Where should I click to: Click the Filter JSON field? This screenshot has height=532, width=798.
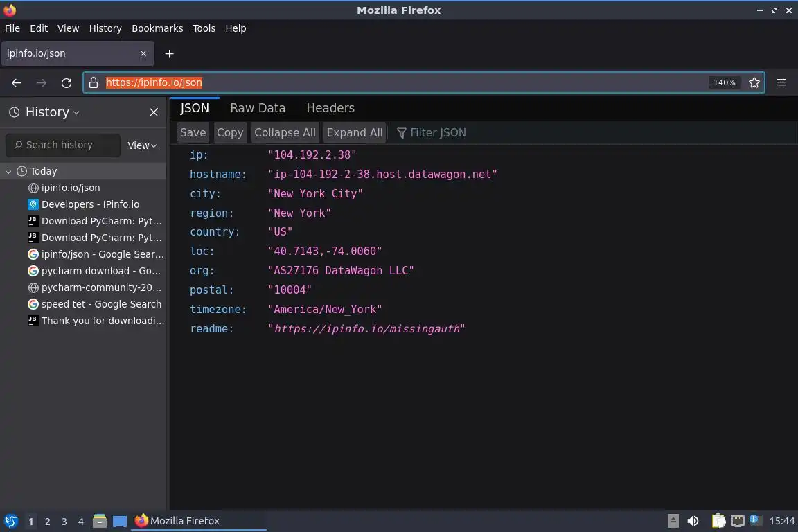click(438, 133)
